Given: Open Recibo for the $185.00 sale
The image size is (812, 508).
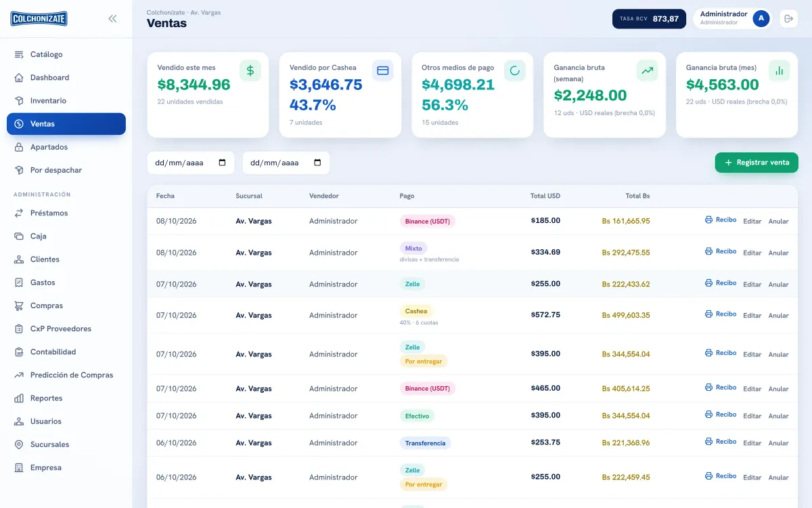Looking at the screenshot, I should tap(721, 220).
